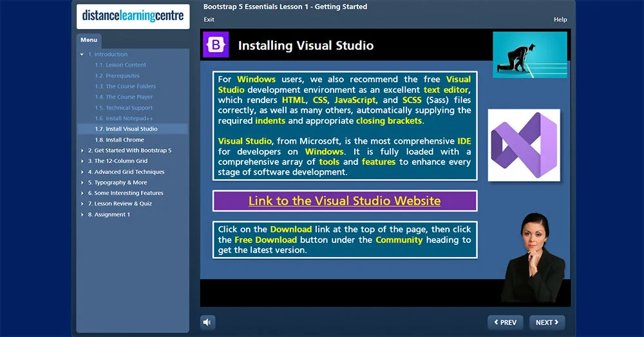Open the Menu tab
The height and width of the screenshot is (337, 644).
pos(89,40)
